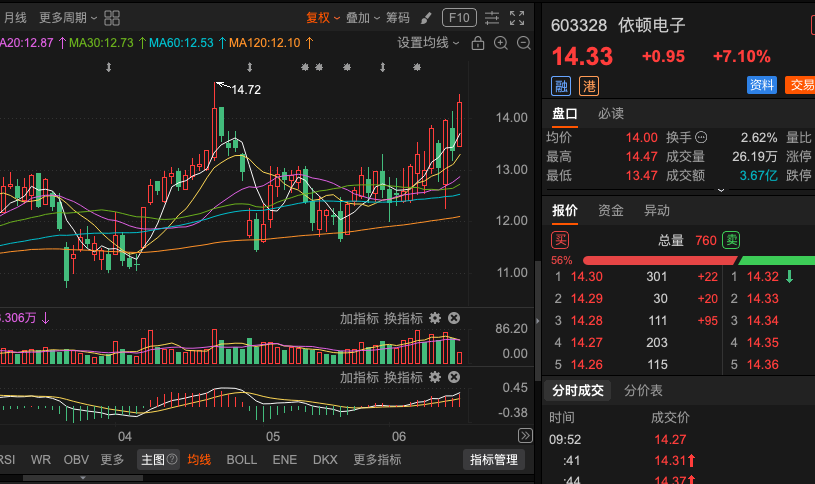Click MA120 moving average label
The image size is (815, 484).
(x=265, y=43)
